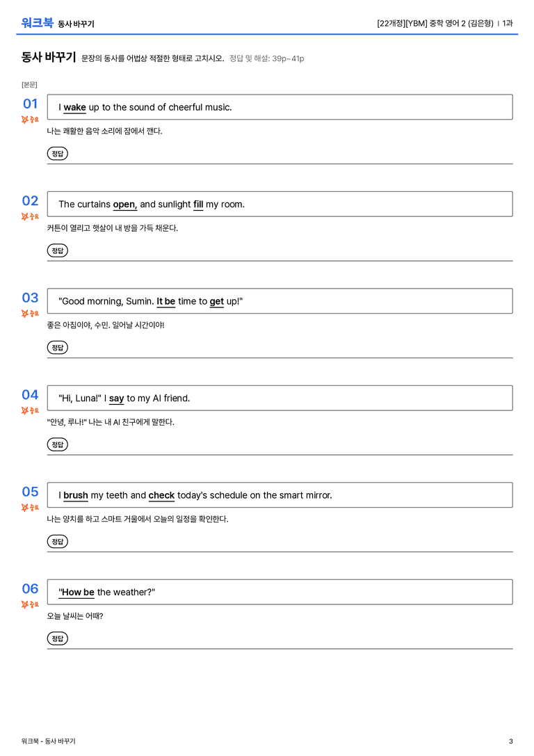Click the 중요 star icon under question 05
The height and width of the screenshot is (756, 534).
[x=30, y=507]
